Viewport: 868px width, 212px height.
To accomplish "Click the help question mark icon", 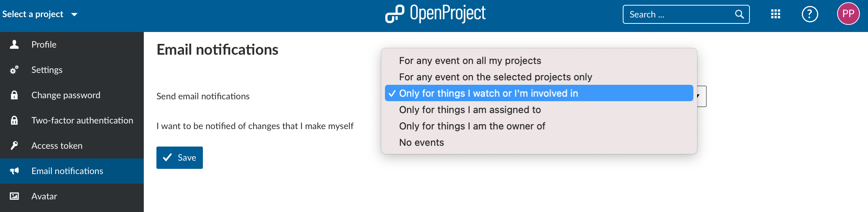I will (x=810, y=14).
